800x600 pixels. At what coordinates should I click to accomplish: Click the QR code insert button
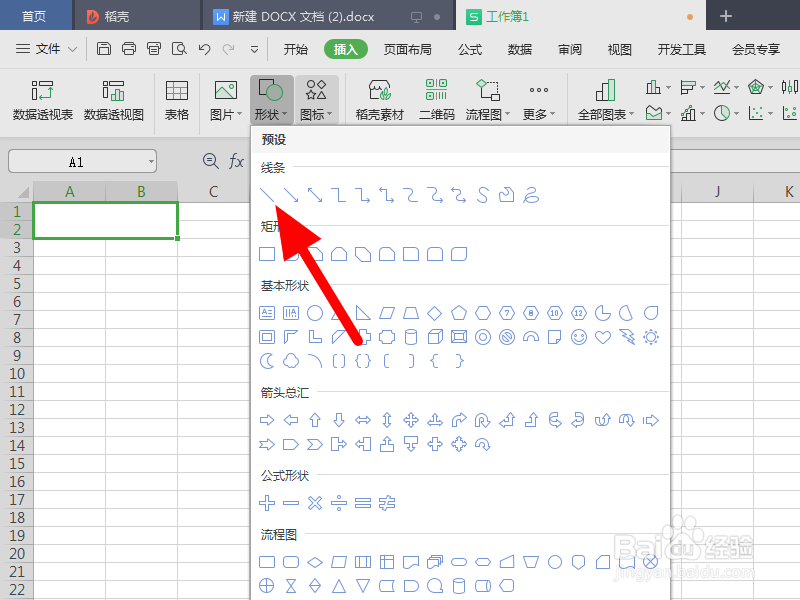click(436, 99)
